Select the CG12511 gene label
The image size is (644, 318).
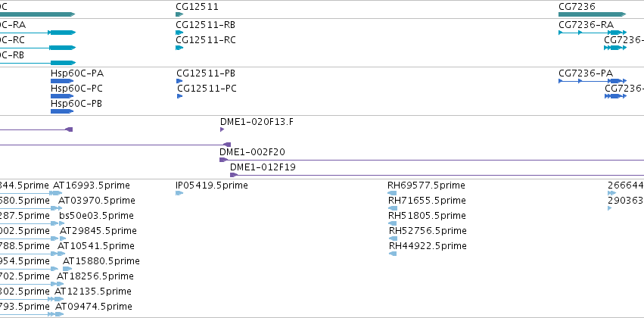[x=198, y=7]
